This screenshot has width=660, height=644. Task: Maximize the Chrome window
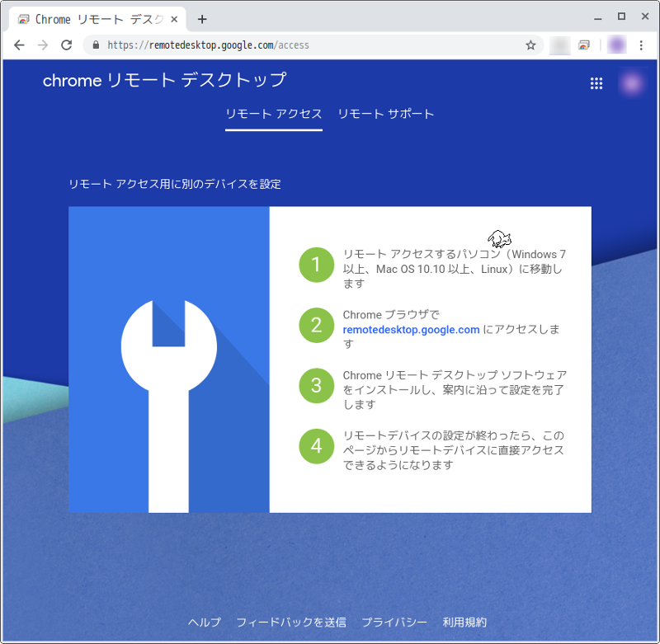pyautogui.click(x=621, y=16)
